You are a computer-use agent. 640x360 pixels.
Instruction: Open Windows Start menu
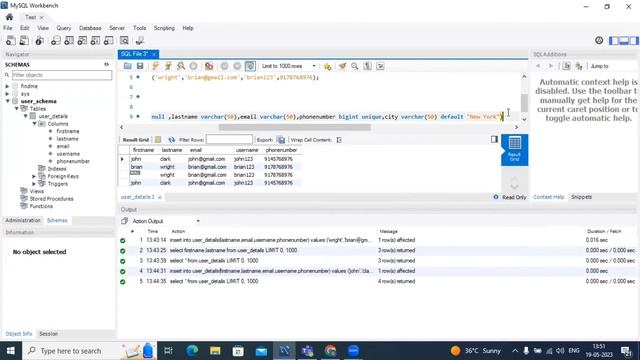click(x=11, y=351)
